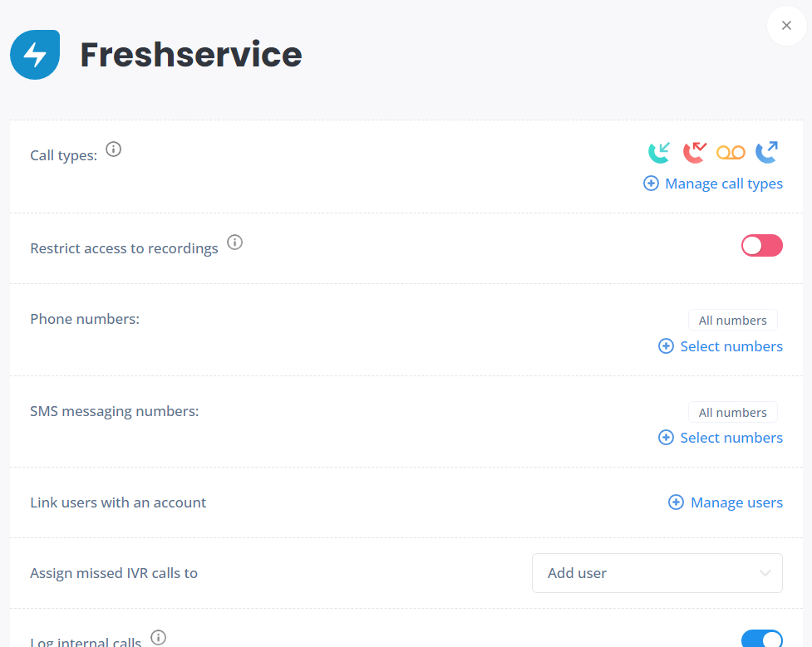Toggle Restrict access to recordings switch

tap(762, 245)
